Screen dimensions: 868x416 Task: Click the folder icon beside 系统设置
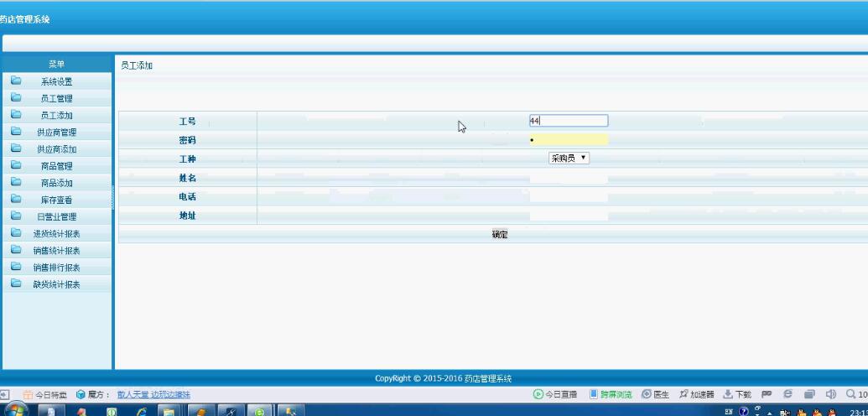point(16,81)
